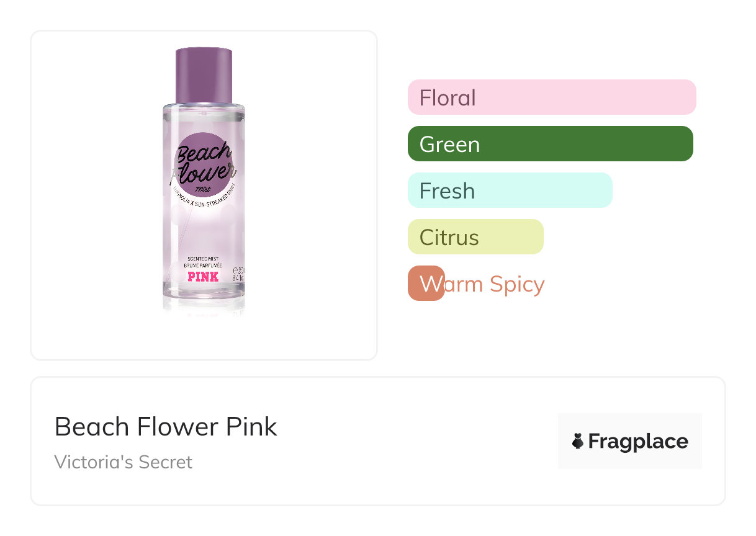Click the Fragplace perfume bottle logo icon
Image resolution: width=756 pixels, height=536 pixels.
(x=578, y=441)
